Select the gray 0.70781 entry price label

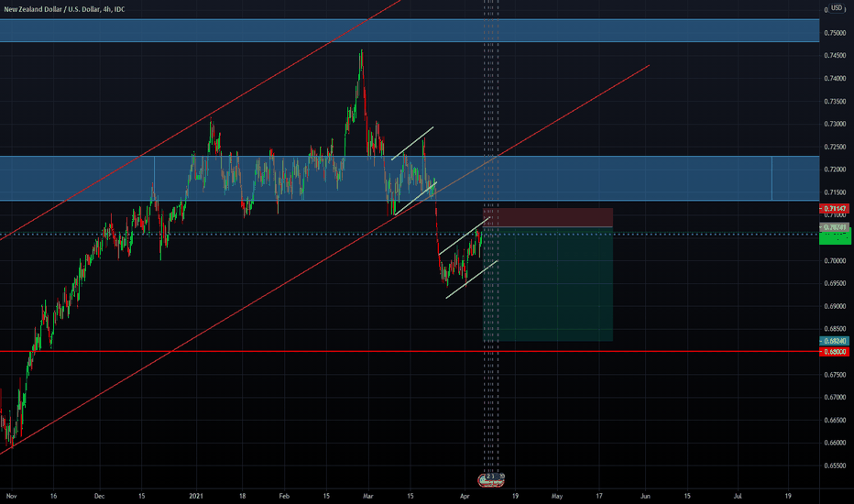(834, 227)
